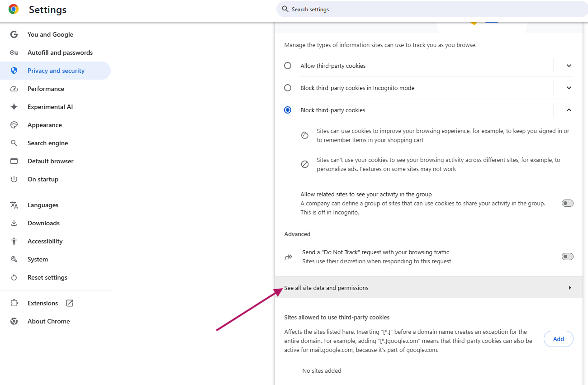The height and width of the screenshot is (385, 588).
Task: Expand Block third-party cookies in Incognito chevron
Action: coord(569,88)
